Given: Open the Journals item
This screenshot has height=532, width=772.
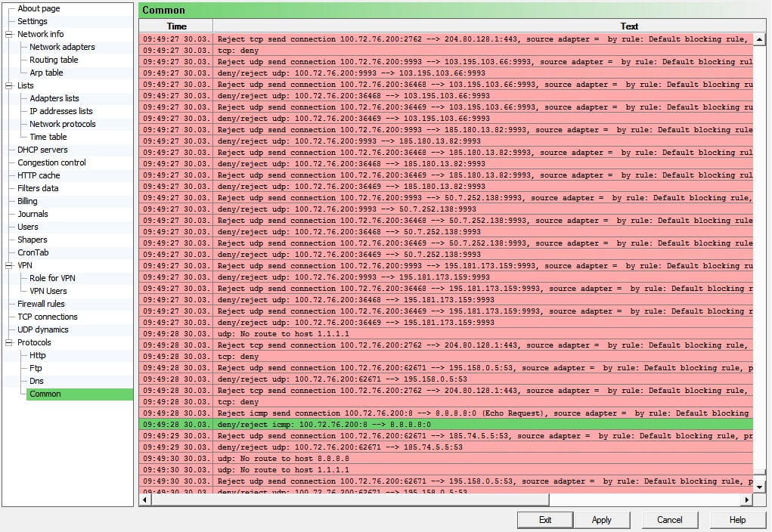Looking at the screenshot, I should pos(33,214).
